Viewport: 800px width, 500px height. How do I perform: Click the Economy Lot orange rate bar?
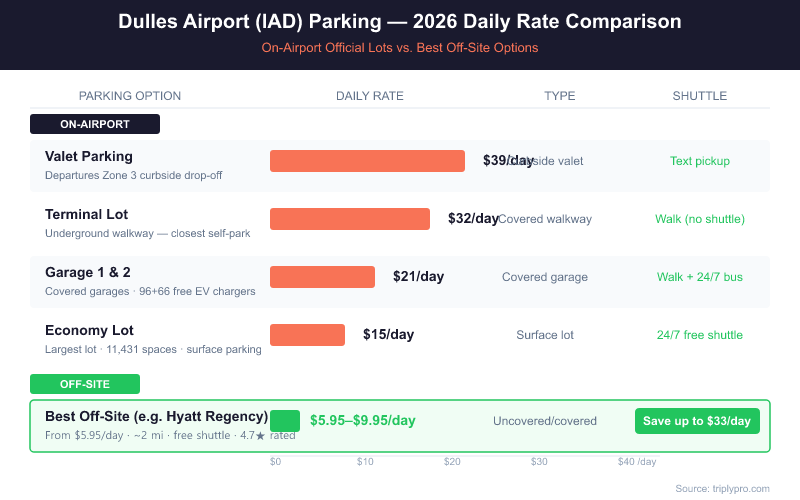(x=307, y=335)
